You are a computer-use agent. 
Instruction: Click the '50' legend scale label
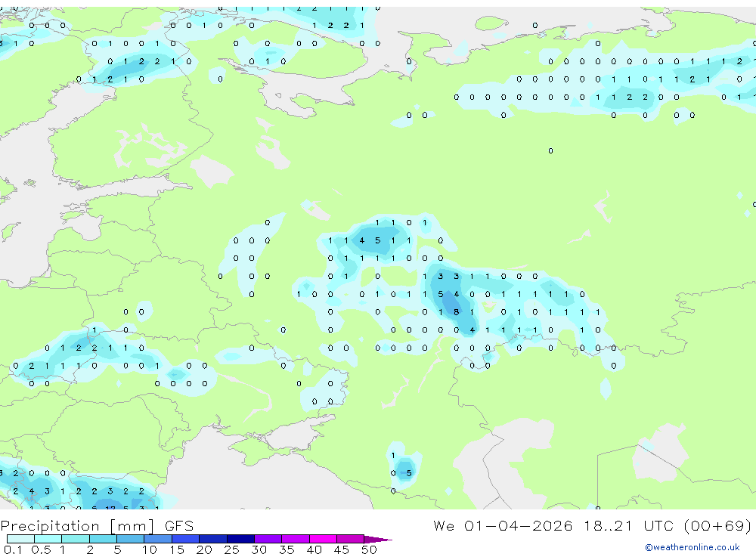click(x=370, y=549)
